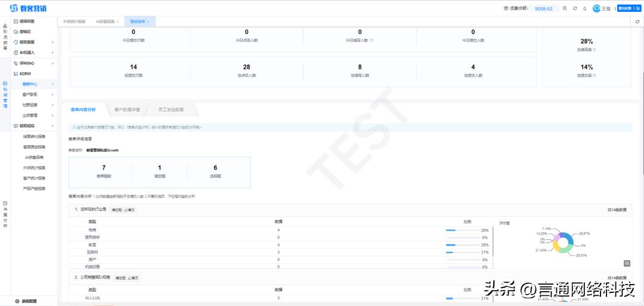This screenshot has height=306, width=644.
Task: Click the blue button beside 王璇
Action: tap(629, 8)
